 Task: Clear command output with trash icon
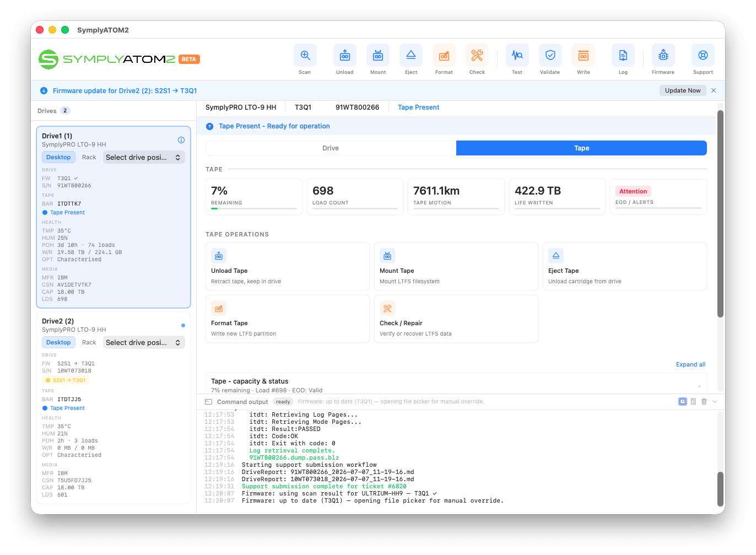704,402
